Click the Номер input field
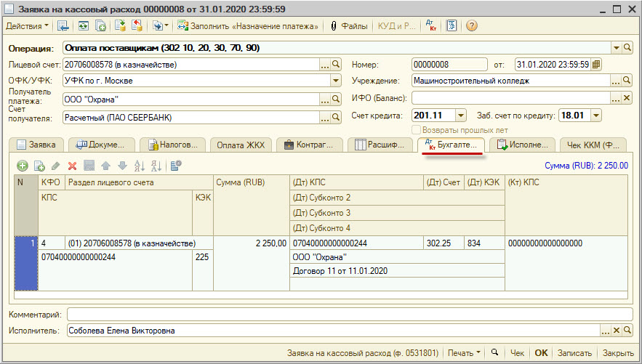 click(x=449, y=65)
